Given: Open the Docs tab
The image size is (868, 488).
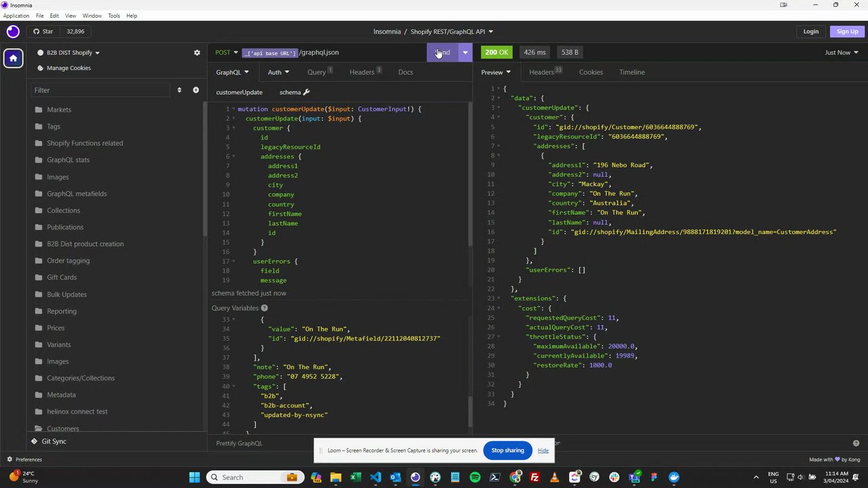Looking at the screenshot, I should (x=406, y=72).
